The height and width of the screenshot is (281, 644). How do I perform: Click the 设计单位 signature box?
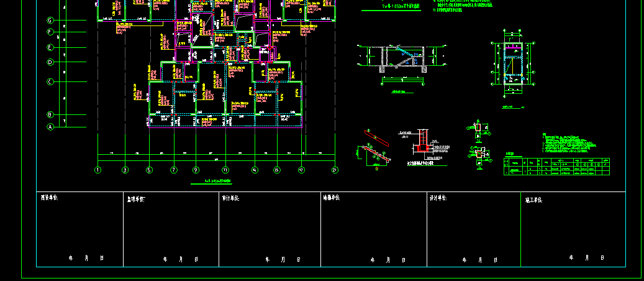472,230
